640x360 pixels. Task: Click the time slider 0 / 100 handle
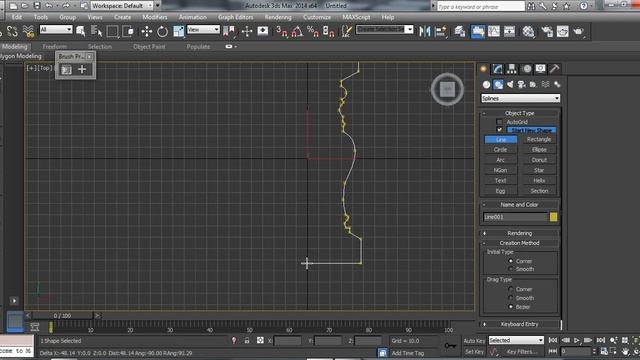[62, 316]
